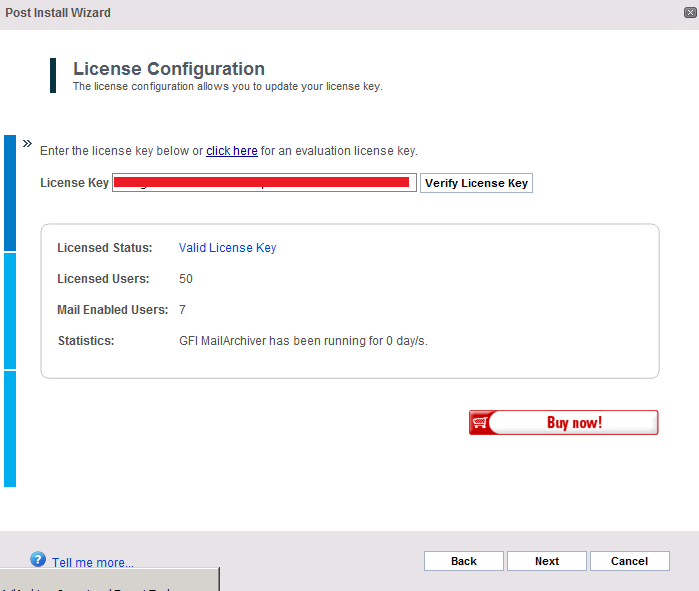Click the Post Install Wizard title text
699x591 pixels.
point(58,12)
